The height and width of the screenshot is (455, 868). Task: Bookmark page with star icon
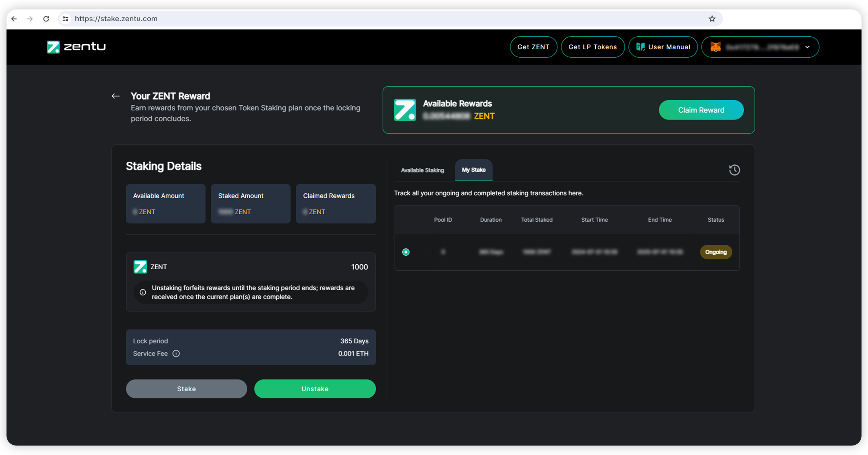tap(712, 19)
